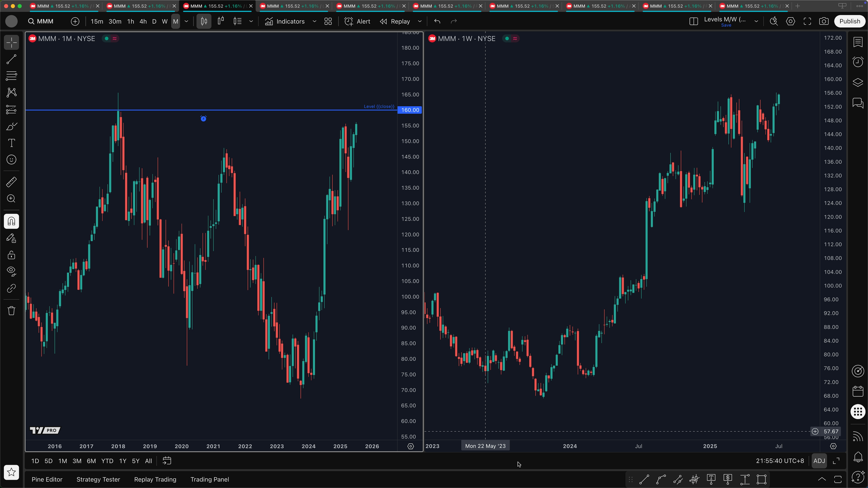Open the MMM symbol search
868x488 pixels.
[x=41, y=21]
